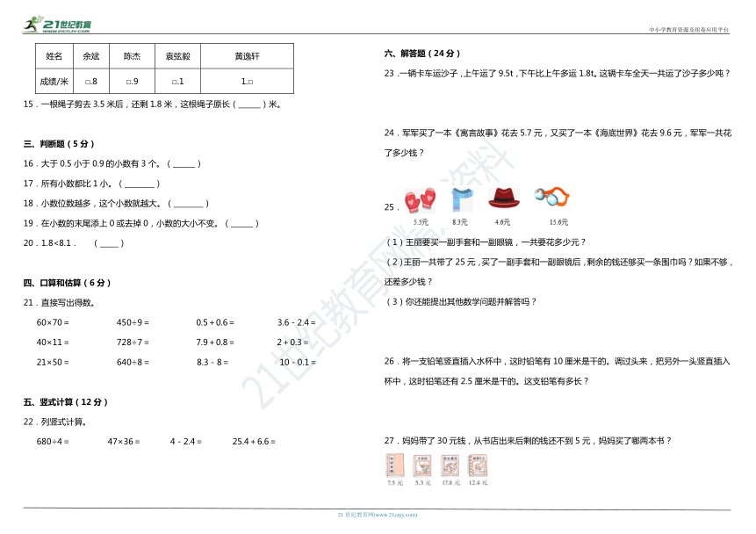Select the book cover priced 17.8 元
Viewport: 756px width, 534px height.
450,465
